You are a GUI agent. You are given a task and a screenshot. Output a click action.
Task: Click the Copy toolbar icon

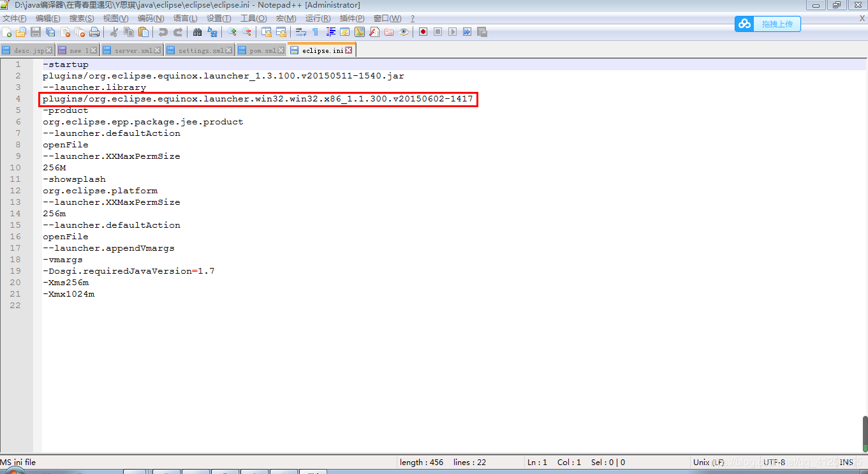(x=129, y=32)
